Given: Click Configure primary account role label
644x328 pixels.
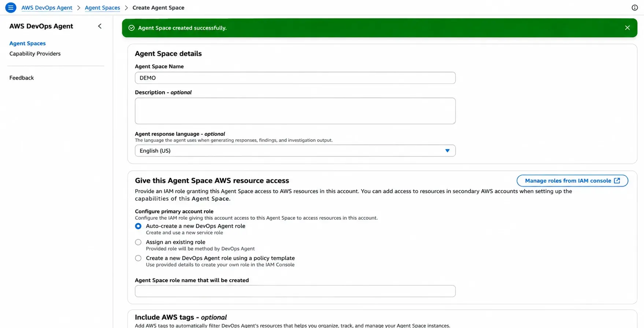Looking at the screenshot, I should coord(174,211).
